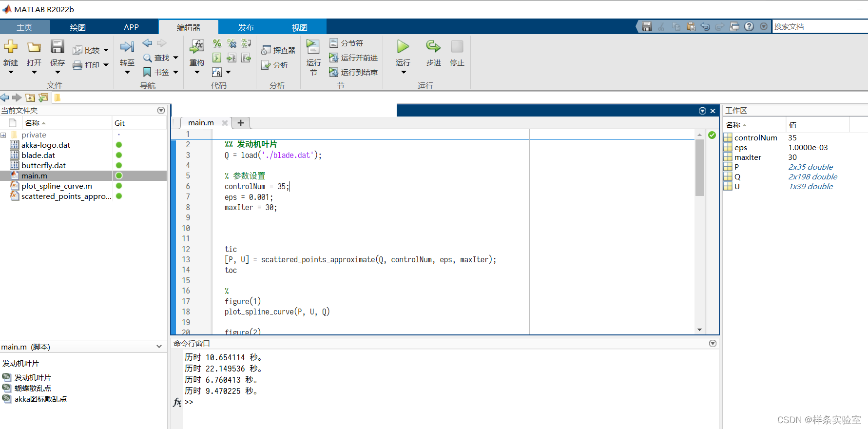Click the Go To (转至) icon
Image resolution: width=868 pixels, height=429 pixels.
(127, 47)
